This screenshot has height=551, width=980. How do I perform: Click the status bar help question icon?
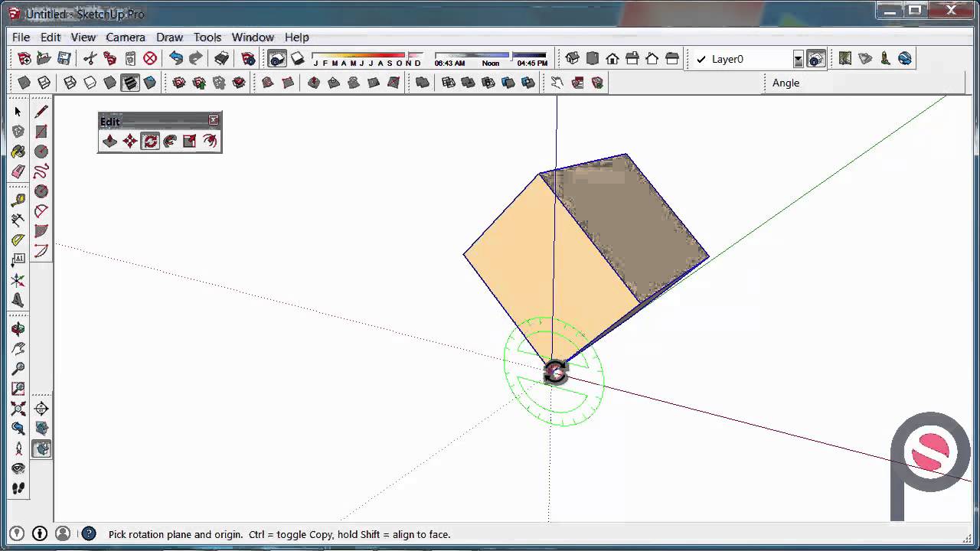[89, 534]
